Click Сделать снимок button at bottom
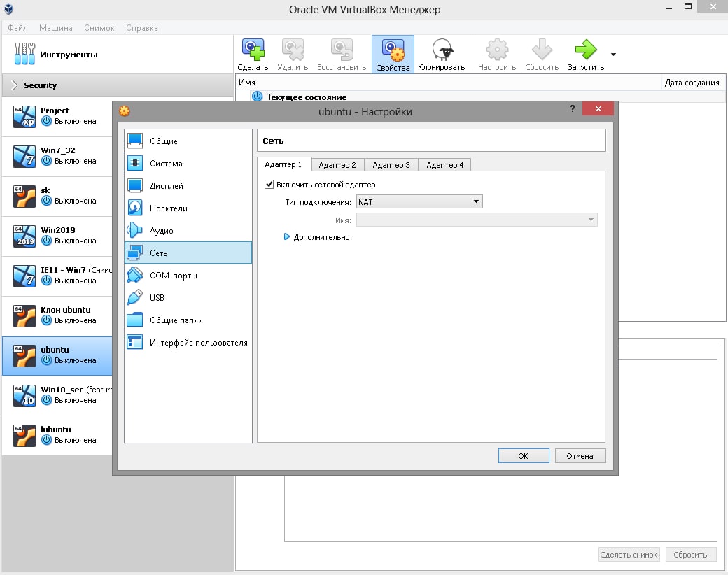Viewport: 728px width, 575px height. (x=629, y=555)
